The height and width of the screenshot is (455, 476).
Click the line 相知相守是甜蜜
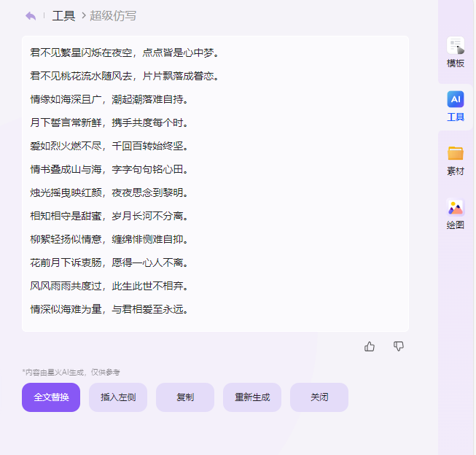(66, 216)
